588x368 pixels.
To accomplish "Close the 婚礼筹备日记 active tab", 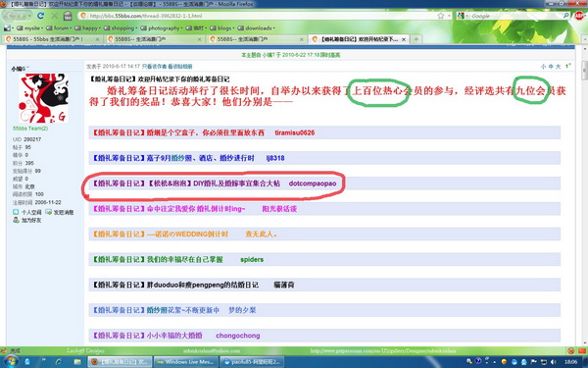I will pos(404,39).
